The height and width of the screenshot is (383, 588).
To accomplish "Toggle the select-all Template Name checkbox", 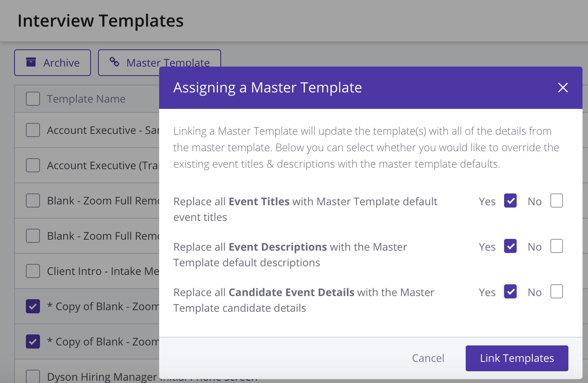I will coord(33,99).
